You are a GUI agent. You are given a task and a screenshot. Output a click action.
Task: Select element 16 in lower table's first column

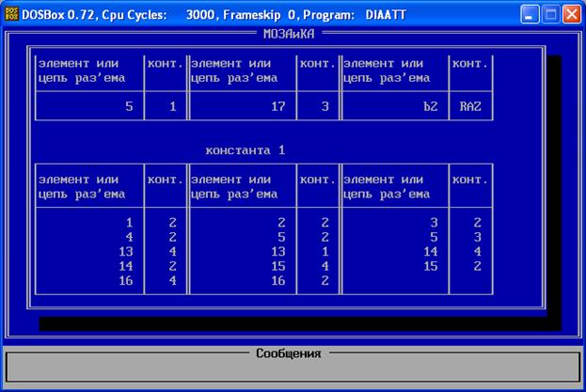[x=125, y=280]
